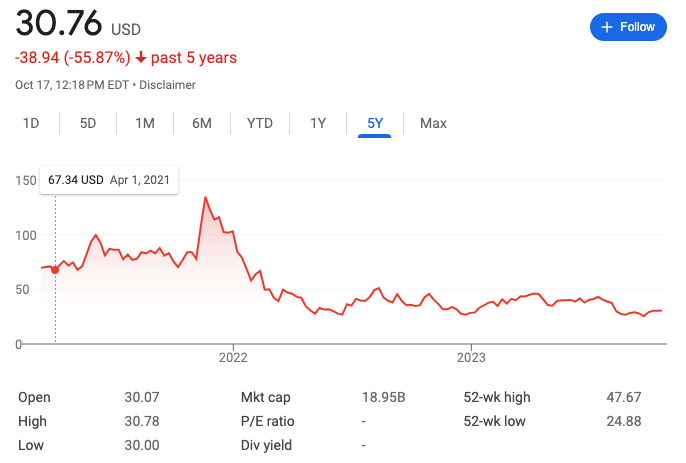Select the 1D time range tab

tap(31, 123)
